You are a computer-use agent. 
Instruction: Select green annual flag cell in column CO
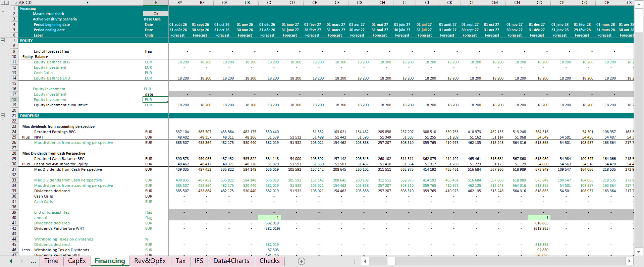(539, 218)
